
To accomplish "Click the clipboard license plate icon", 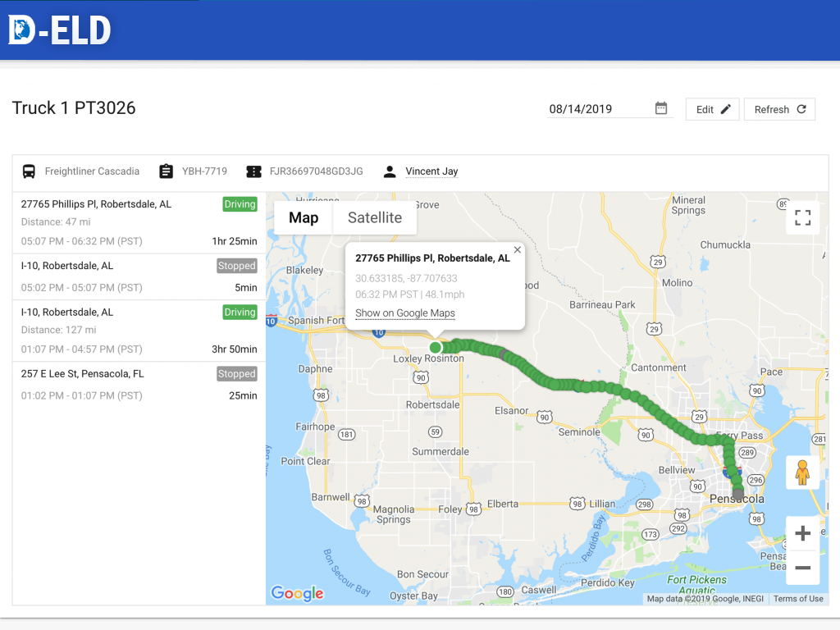I will (x=166, y=171).
